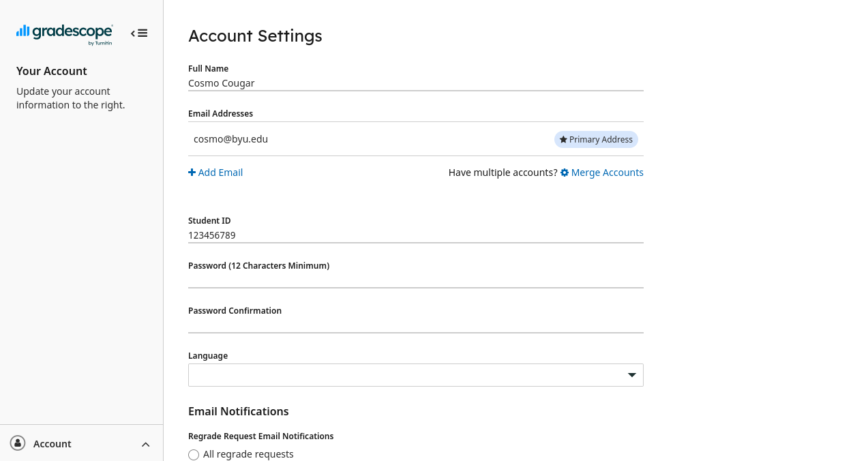Click the Password input field
This screenshot has width=868, height=461.
point(416,282)
